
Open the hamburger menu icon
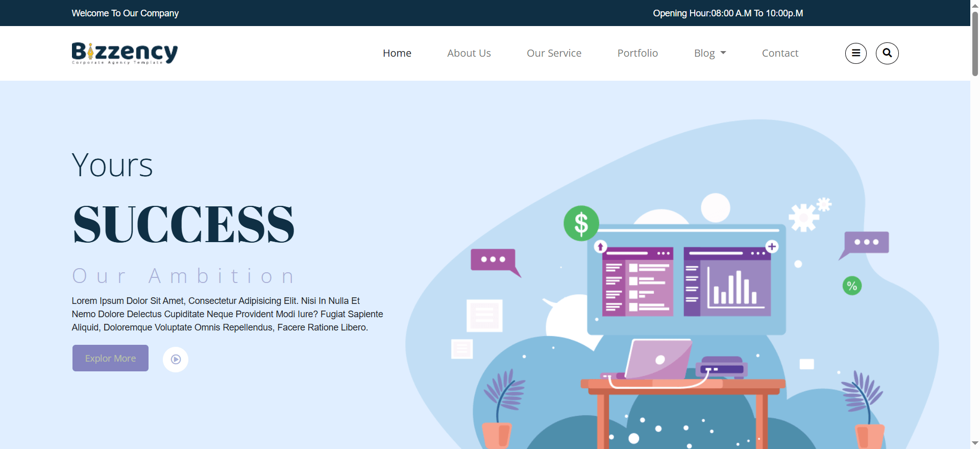coord(856,53)
